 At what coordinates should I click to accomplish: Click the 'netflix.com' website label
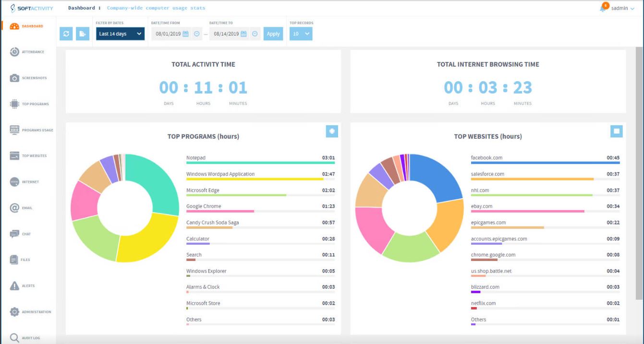483,303
